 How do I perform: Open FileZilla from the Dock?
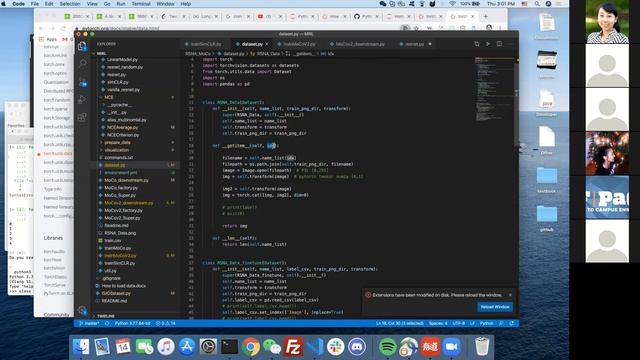coord(293,347)
